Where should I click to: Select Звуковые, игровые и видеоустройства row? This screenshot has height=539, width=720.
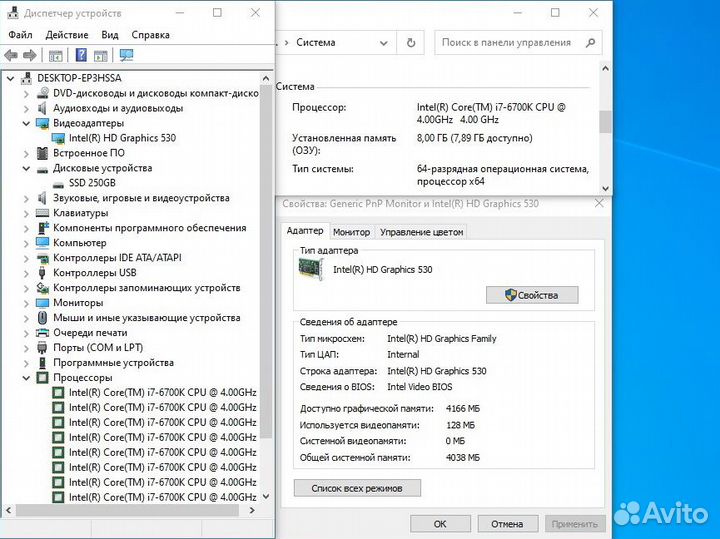141,198
